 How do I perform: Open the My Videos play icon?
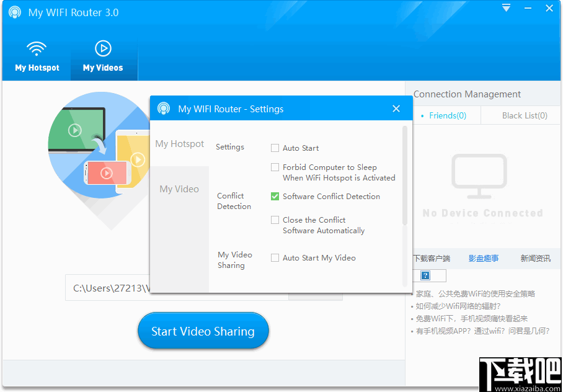(103, 48)
